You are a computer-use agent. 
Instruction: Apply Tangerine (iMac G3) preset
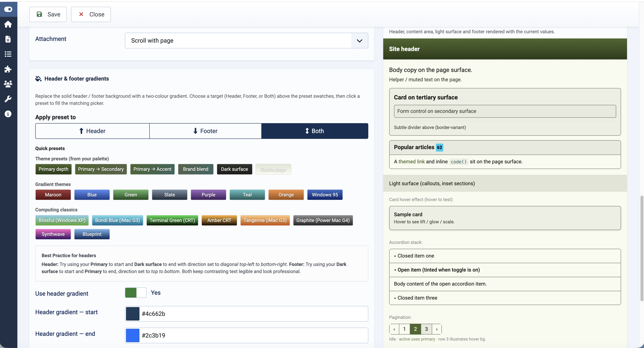(x=265, y=220)
